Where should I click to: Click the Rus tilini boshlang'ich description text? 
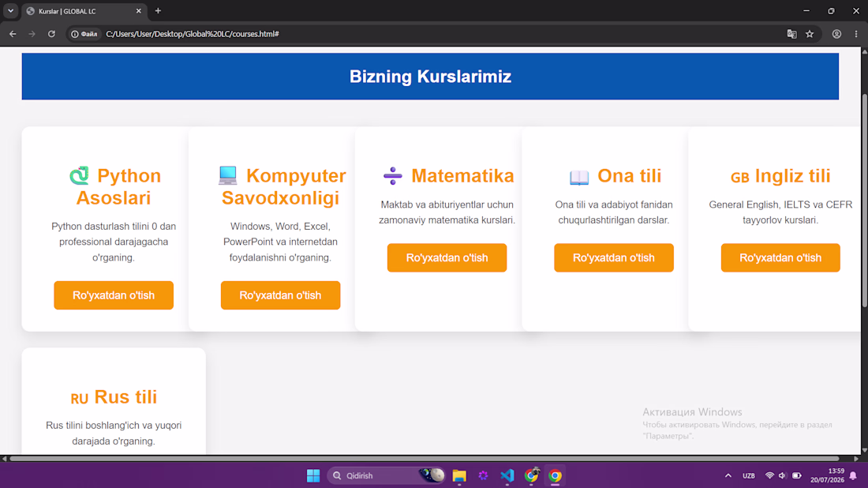[x=114, y=434]
